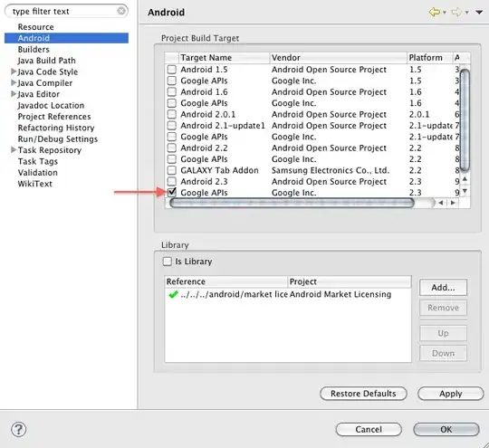Click the vertical scrollbar thumb of target list
The height and width of the screenshot is (448, 489).
(465, 120)
